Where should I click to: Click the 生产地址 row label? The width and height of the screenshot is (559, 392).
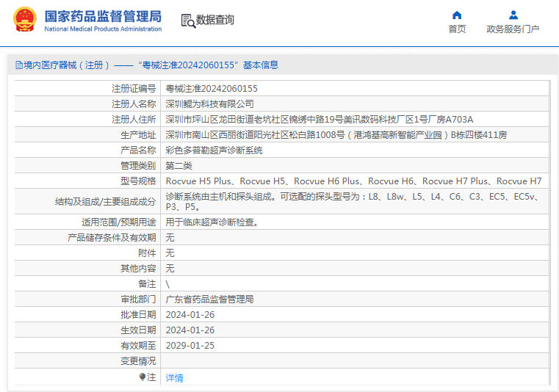click(138, 135)
